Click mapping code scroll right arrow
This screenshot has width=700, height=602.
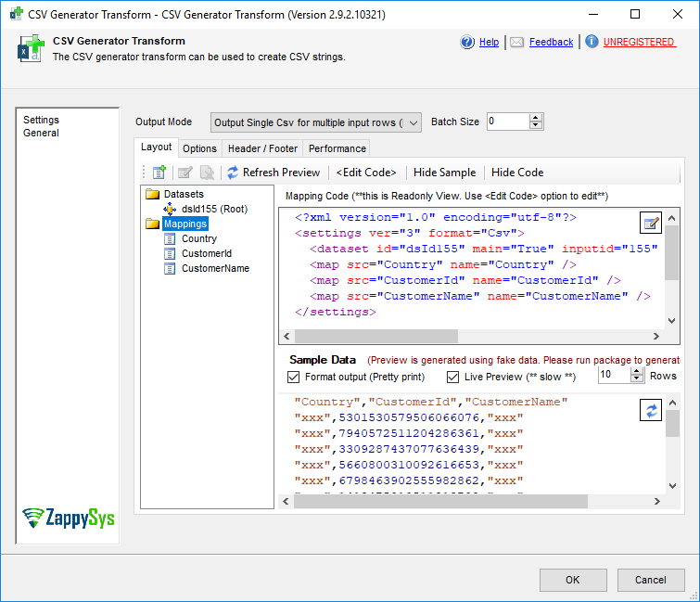(655, 336)
